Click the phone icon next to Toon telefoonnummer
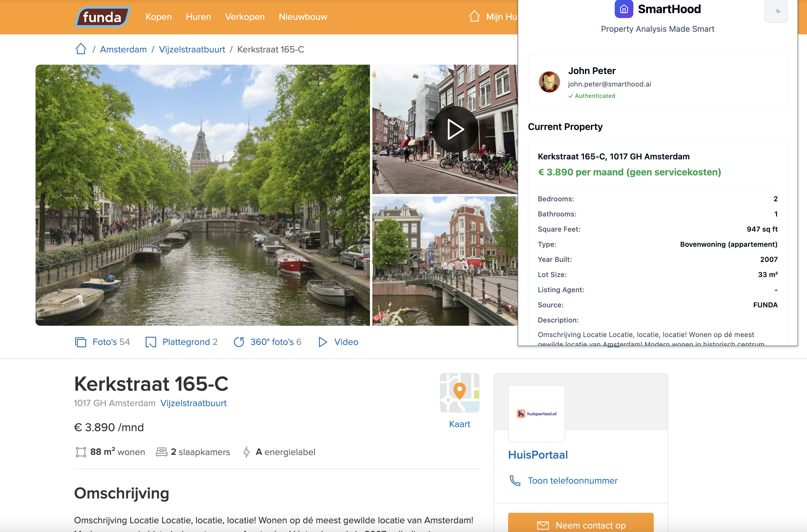The width and height of the screenshot is (807, 532). click(x=515, y=480)
